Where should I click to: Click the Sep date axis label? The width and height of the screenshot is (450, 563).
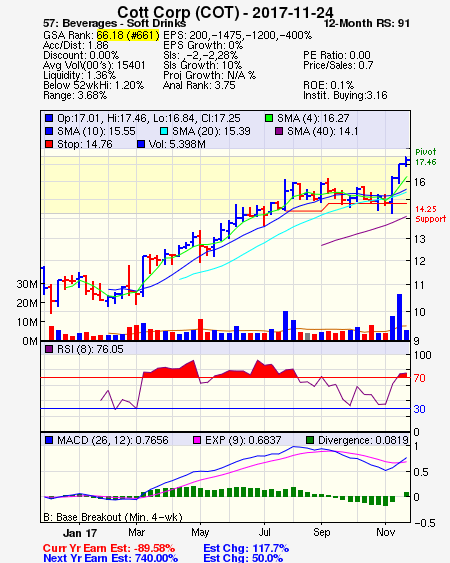[321, 532]
